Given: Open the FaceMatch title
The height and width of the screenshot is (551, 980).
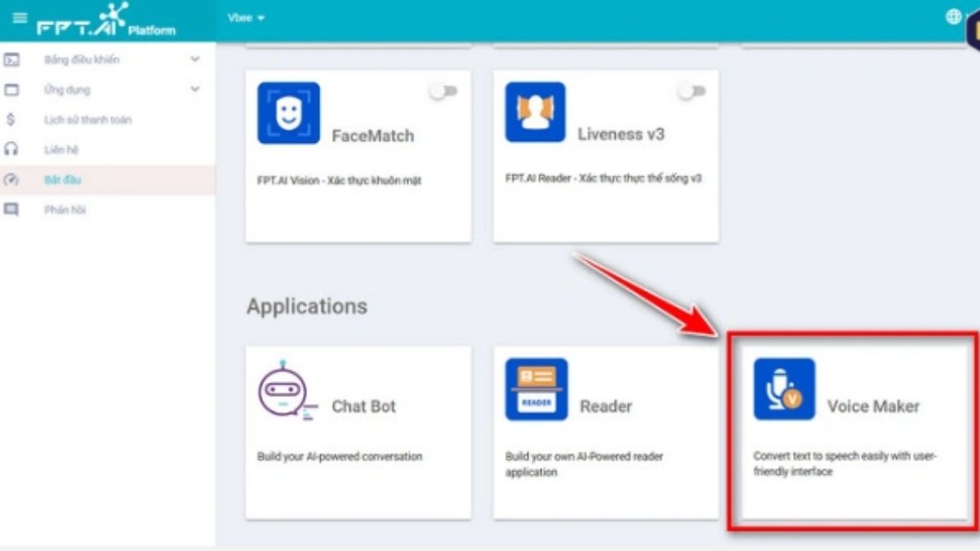Looking at the screenshot, I should pyautogui.click(x=372, y=136).
